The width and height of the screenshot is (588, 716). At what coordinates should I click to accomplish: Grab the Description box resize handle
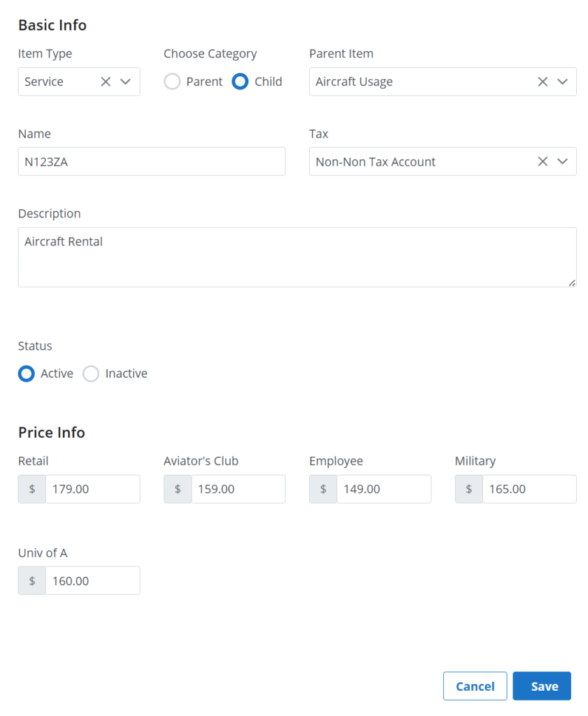[x=572, y=283]
